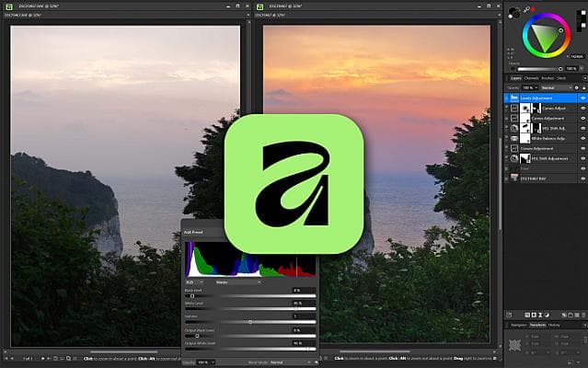
Task: Click the Gamma value field
Action: [x=304, y=316]
